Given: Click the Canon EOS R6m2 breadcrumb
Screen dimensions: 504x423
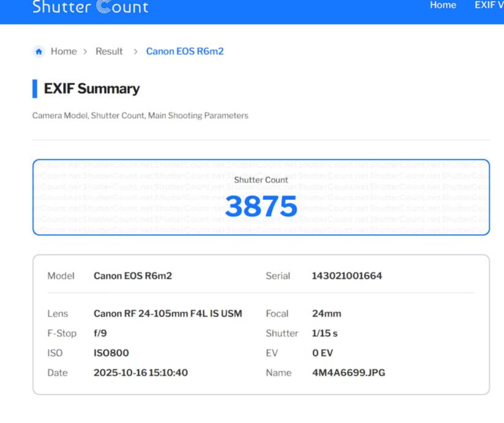Looking at the screenshot, I should tap(184, 51).
